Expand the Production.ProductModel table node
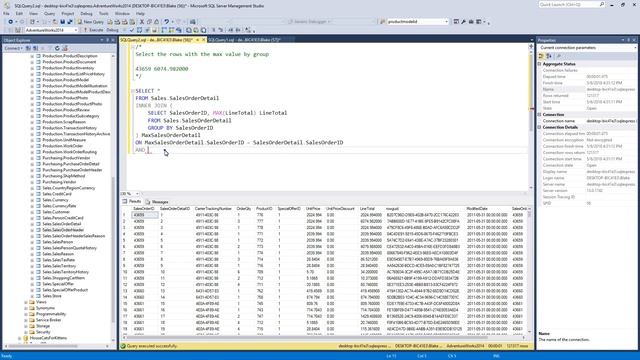This screenshot has height=360, width=640. pyautogui.click(x=32, y=80)
